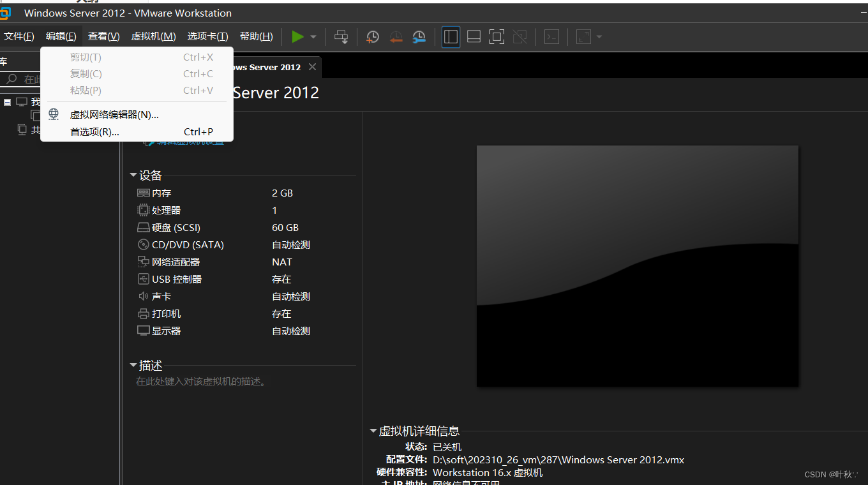Collapse the library tree root node
This screenshot has width=868, height=485.
8,102
